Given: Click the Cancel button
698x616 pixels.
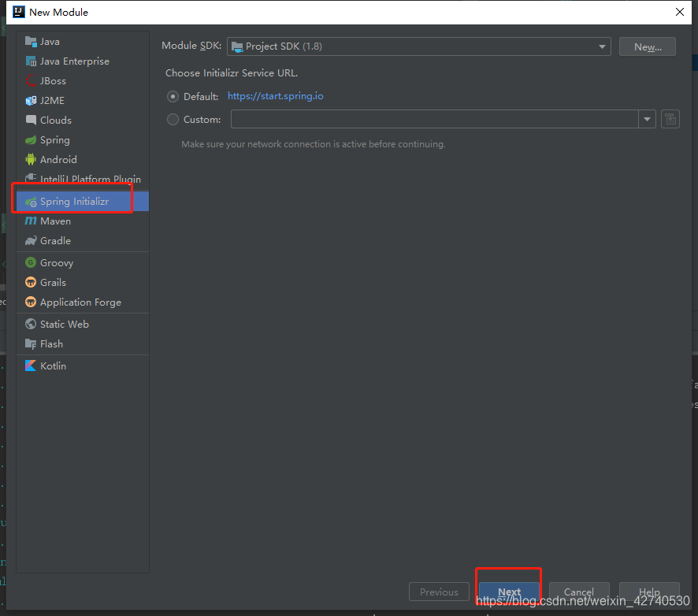Looking at the screenshot, I should pyautogui.click(x=579, y=592).
